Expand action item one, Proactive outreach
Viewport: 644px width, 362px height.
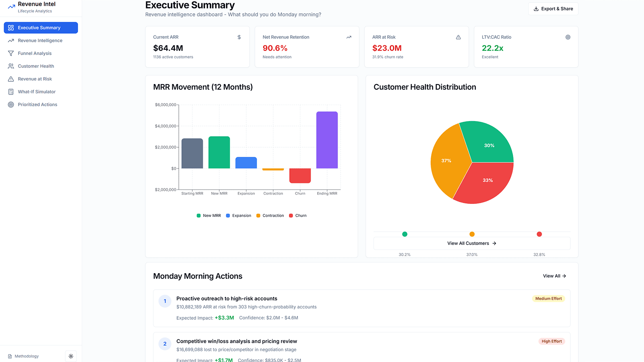point(361,308)
